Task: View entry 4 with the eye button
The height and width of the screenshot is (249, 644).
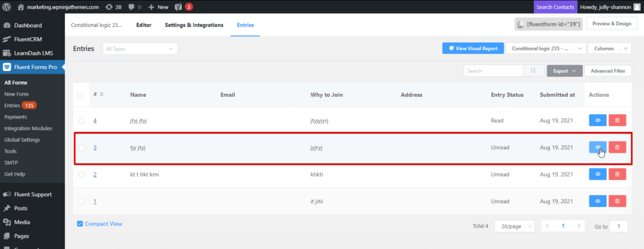Action: 597,120
